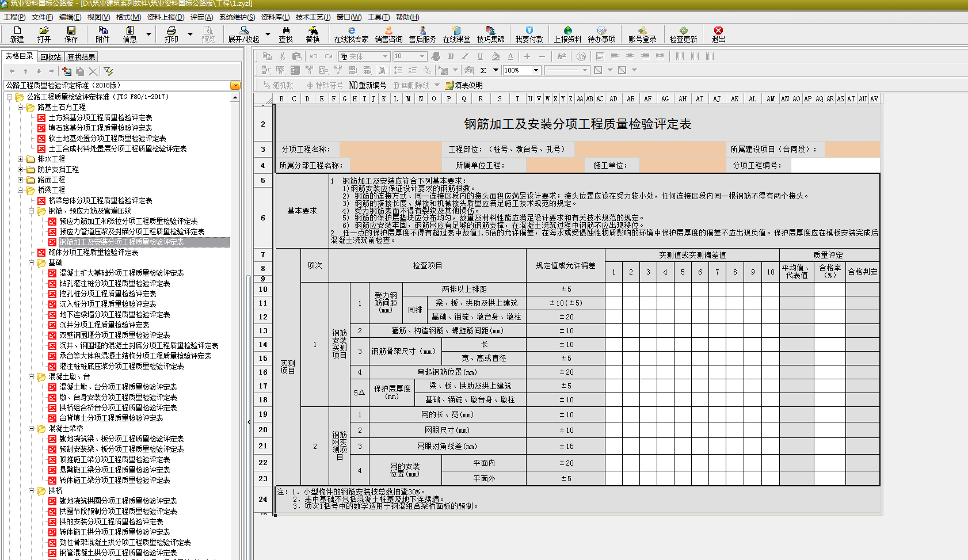Expand the 防护支挡工程 tree node
Screen dimensions: 968x560
click(20, 169)
